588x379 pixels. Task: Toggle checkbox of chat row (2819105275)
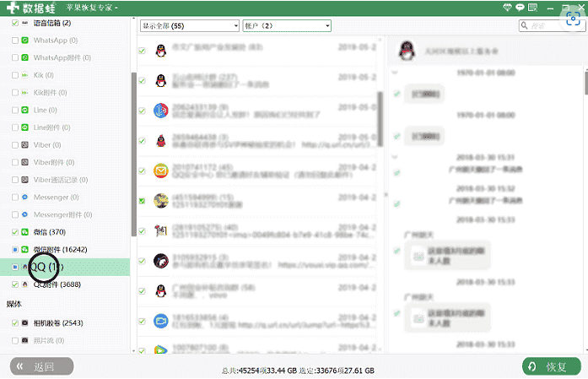coord(142,230)
